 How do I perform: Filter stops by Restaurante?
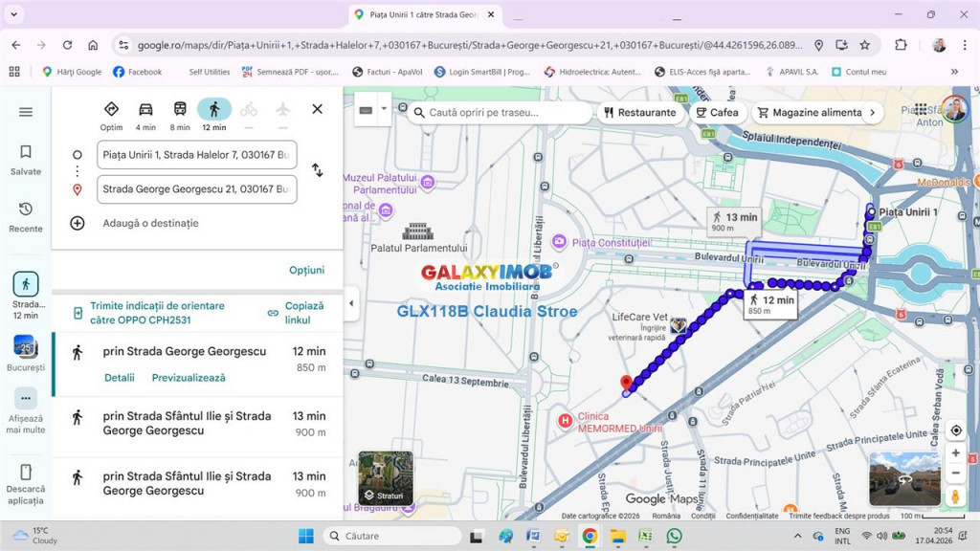pos(638,112)
